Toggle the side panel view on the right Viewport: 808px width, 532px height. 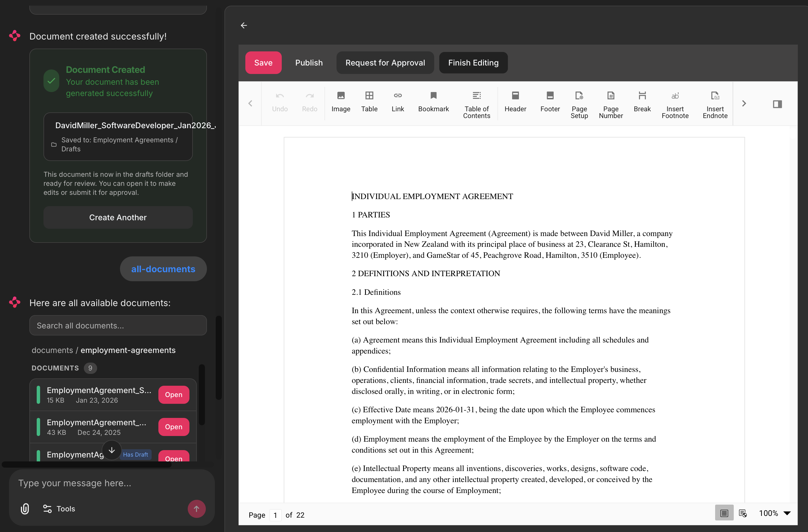[x=778, y=104]
